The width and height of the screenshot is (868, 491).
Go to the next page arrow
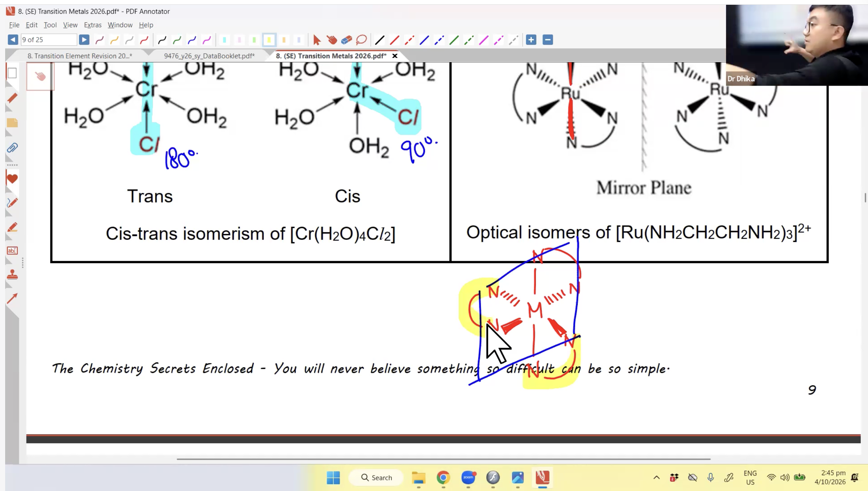pyautogui.click(x=84, y=40)
